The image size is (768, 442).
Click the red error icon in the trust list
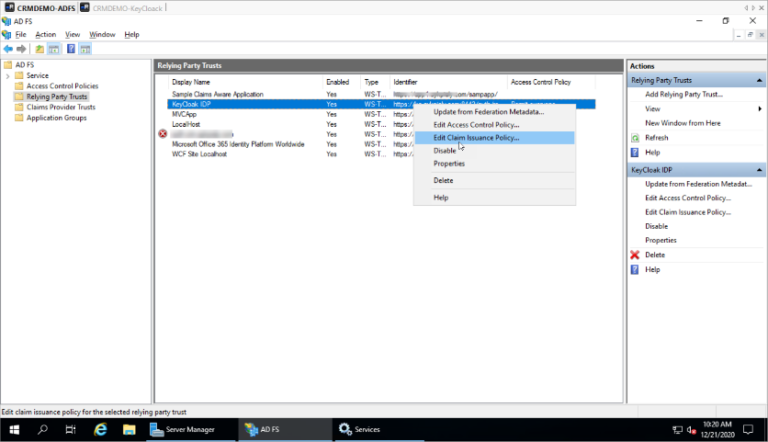point(162,133)
